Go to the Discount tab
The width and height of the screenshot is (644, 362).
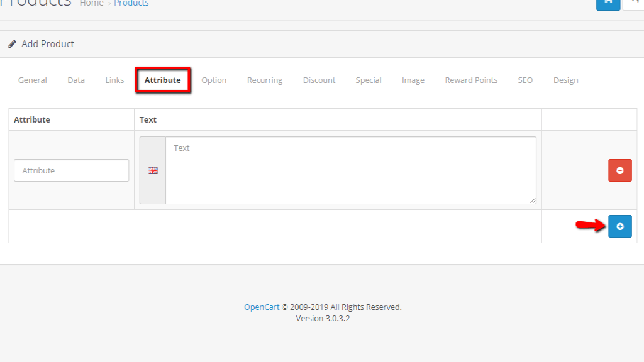point(319,80)
